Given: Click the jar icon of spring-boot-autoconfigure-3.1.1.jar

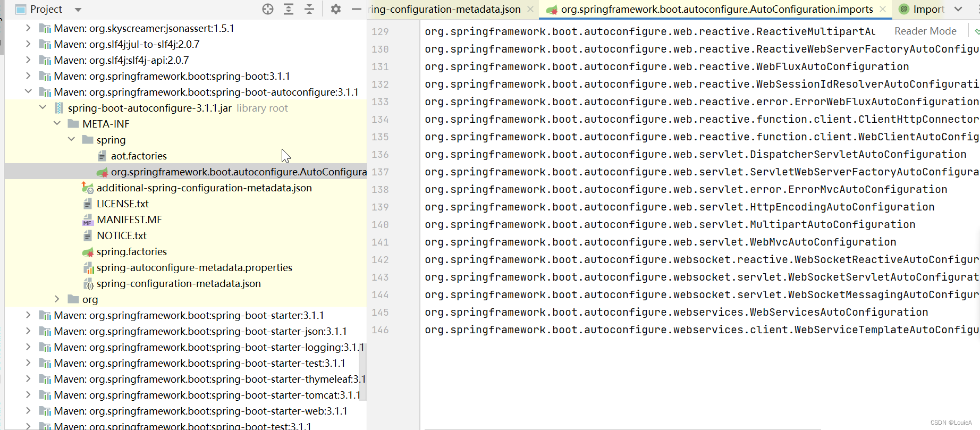Looking at the screenshot, I should click(59, 108).
